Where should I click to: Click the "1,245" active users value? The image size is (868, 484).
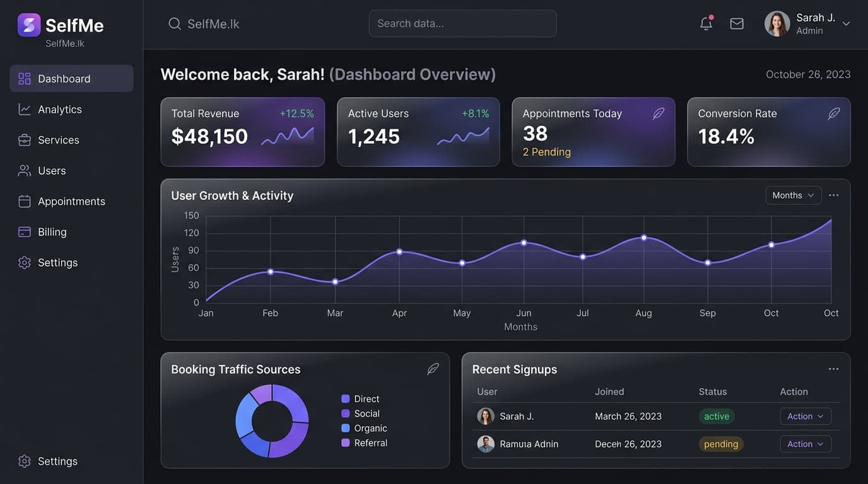[x=374, y=137]
